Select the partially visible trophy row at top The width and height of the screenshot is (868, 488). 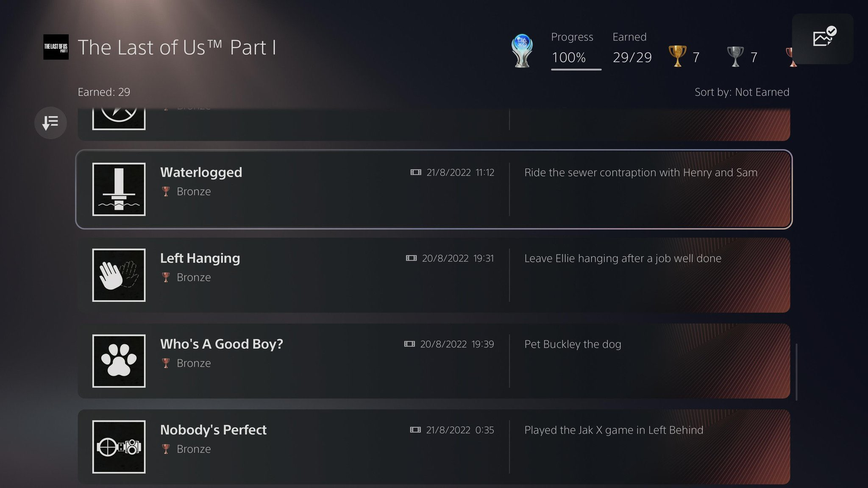434,124
